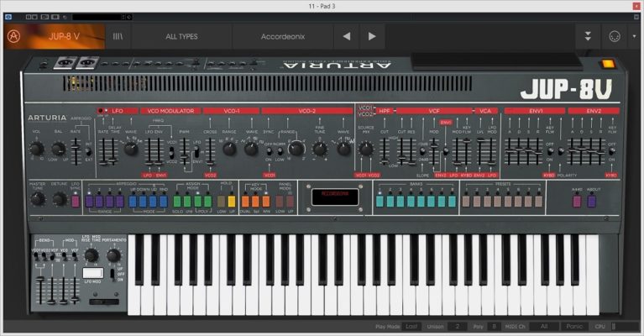The width and height of the screenshot is (644, 336).
Task: Toggle VCF envelope ENV1/ENV2 switch
Action: tap(446, 151)
